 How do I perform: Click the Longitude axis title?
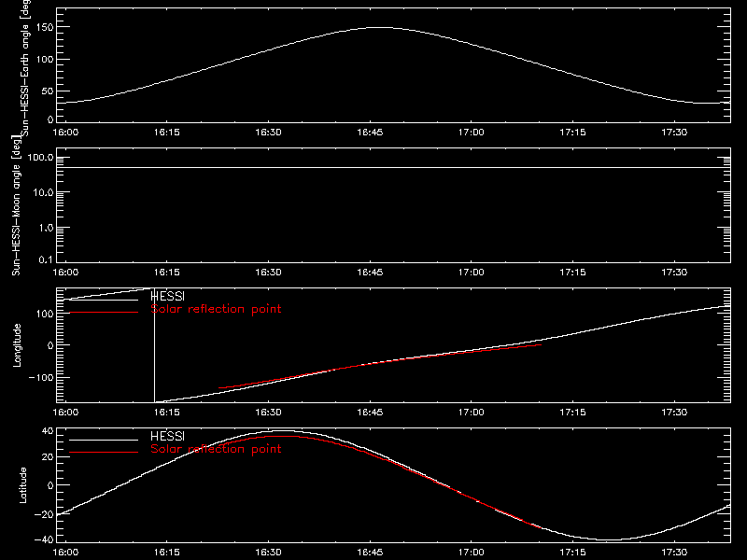click(17, 345)
